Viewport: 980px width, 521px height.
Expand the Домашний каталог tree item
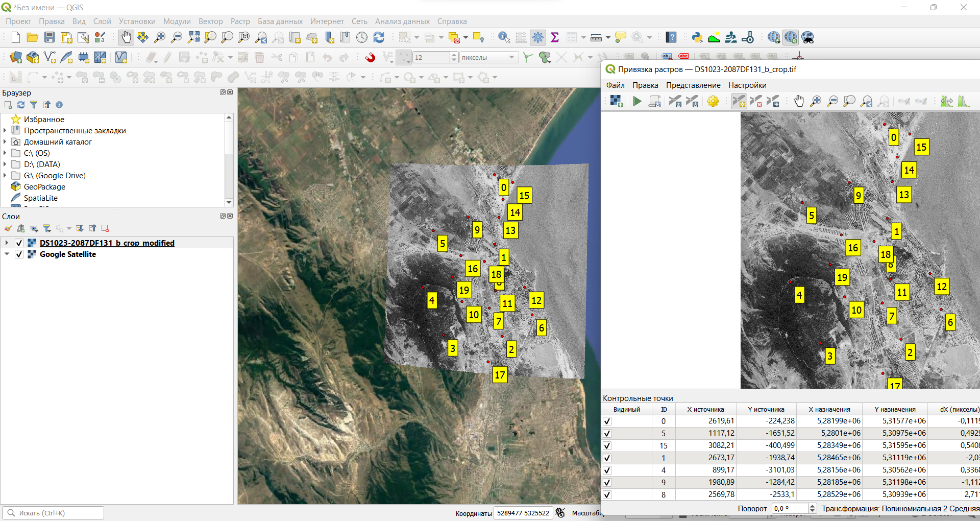click(5, 142)
